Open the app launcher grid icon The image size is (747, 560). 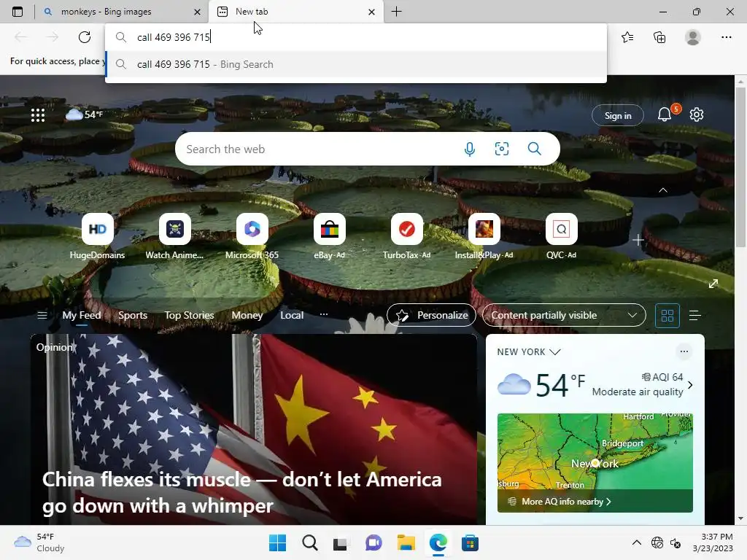(x=38, y=114)
